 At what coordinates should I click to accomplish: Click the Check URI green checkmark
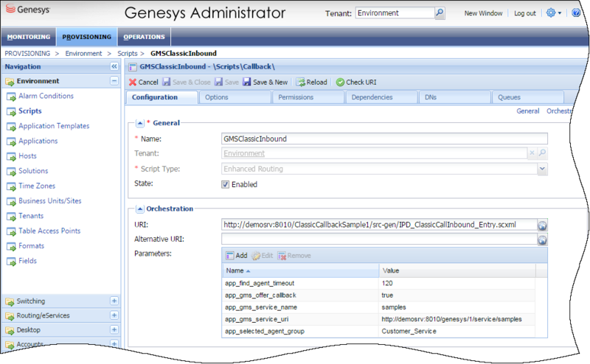point(340,82)
